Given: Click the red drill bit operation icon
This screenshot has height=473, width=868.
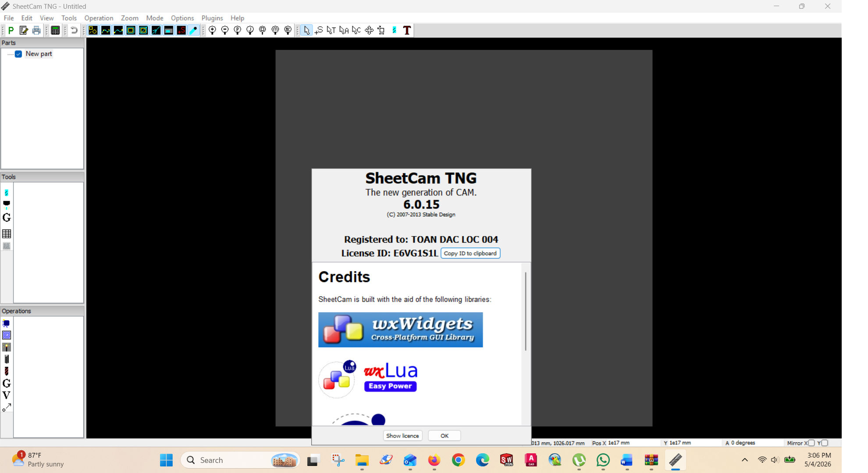Looking at the screenshot, I should coord(7,371).
